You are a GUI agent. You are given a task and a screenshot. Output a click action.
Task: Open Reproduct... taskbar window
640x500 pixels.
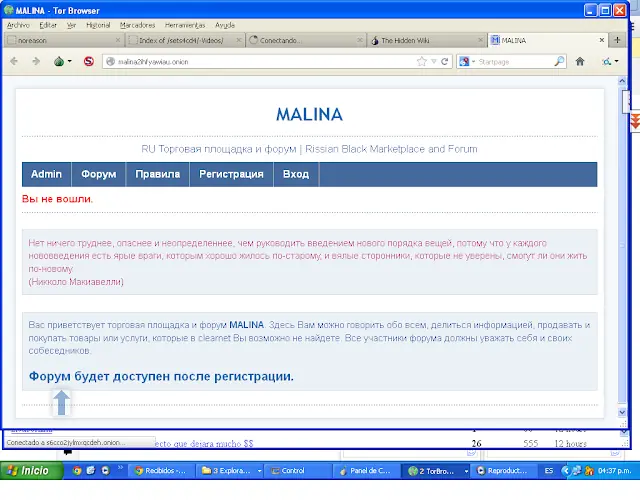503,471
